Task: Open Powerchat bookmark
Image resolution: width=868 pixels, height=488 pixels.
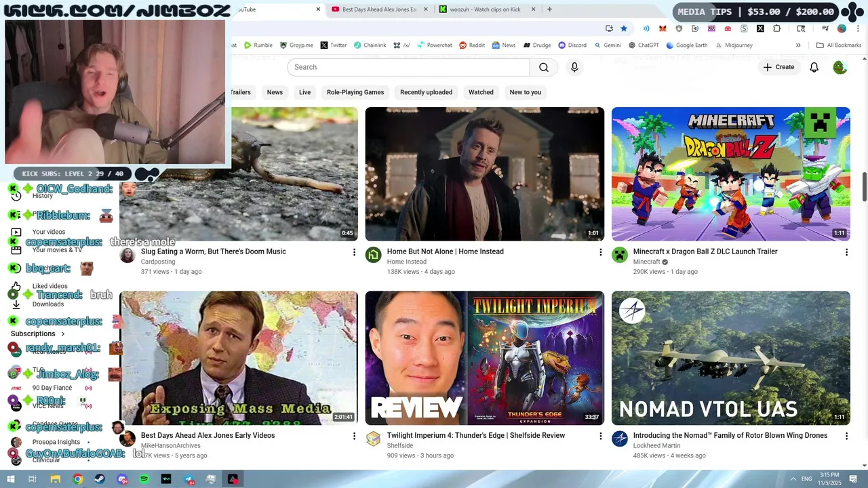Action: (x=435, y=45)
